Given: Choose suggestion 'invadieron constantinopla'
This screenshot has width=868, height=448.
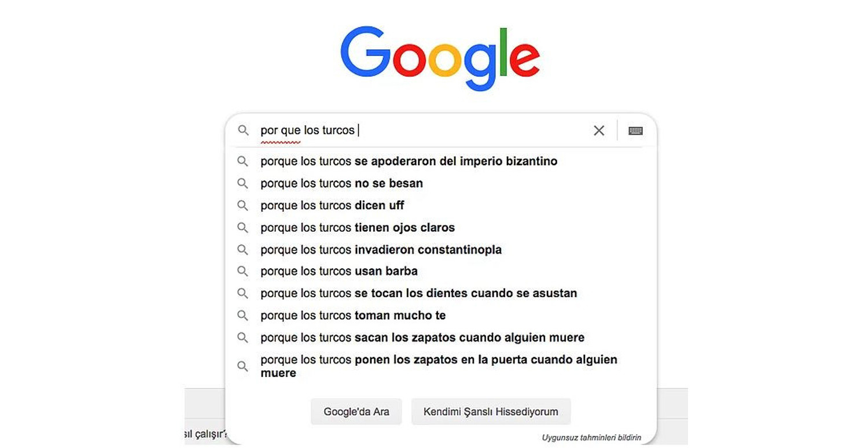Looking at the screenshot, I should [381, 250].
